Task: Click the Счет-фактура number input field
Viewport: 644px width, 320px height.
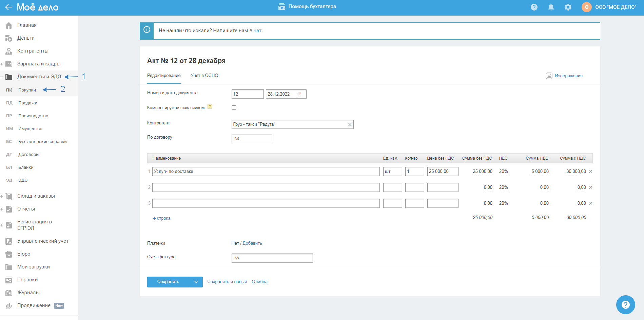Action: pos(272,258)
